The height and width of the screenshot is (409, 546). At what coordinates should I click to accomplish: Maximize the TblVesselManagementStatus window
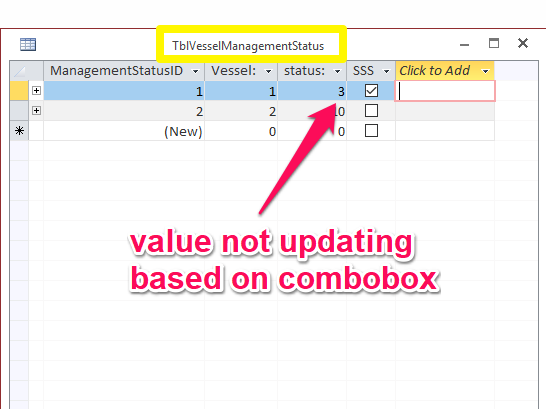[x=494, y=44]
